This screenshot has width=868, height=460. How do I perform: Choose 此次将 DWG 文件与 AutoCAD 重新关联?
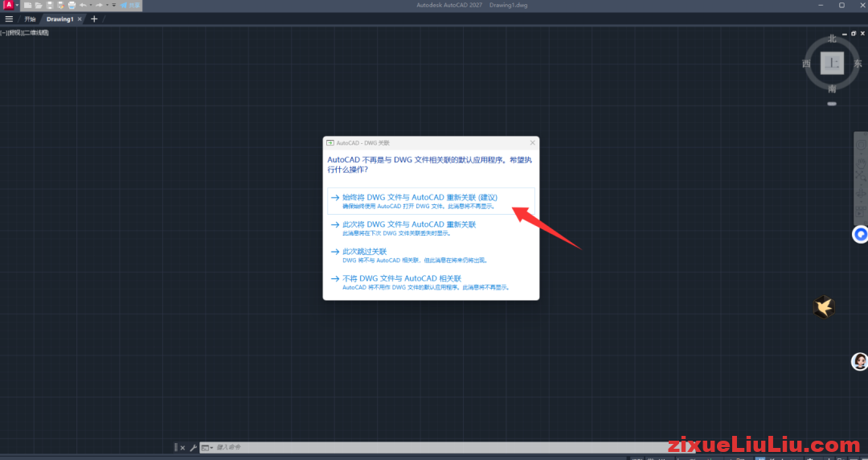tap(432, 228)
